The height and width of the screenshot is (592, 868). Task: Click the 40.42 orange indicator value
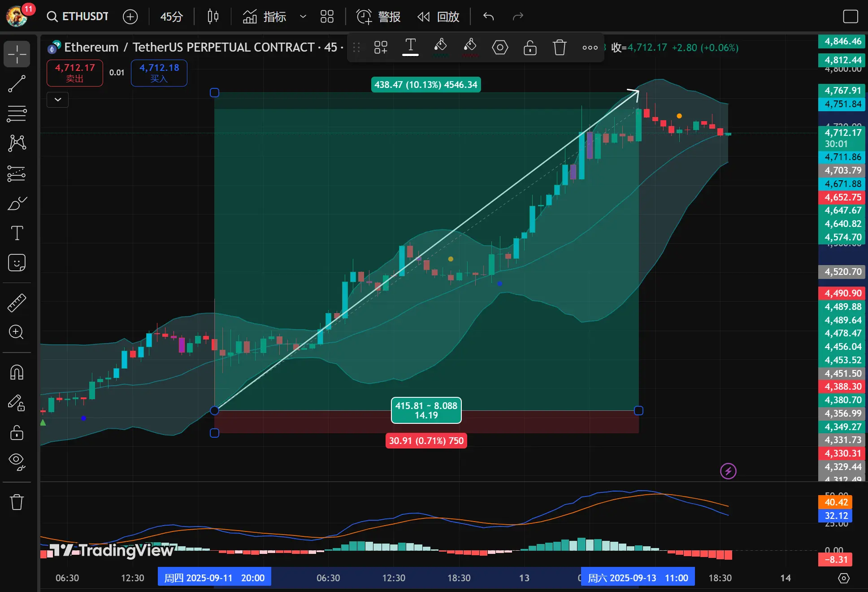click(836, 502)
